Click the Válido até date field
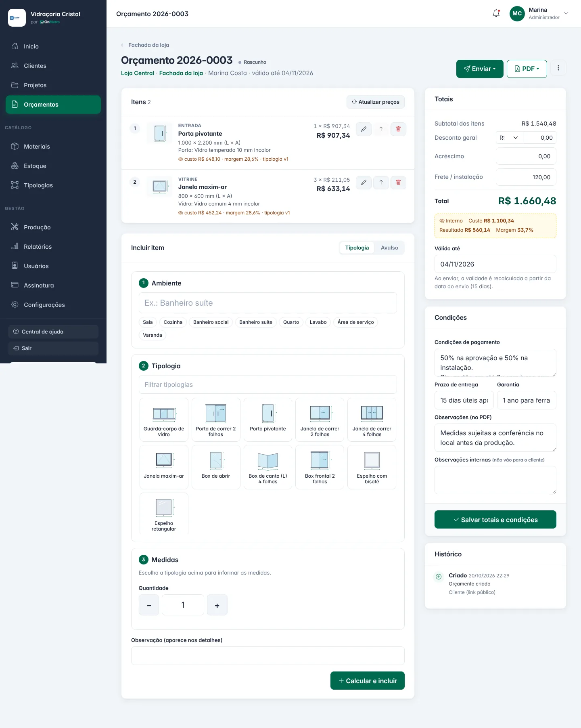 [495, 264]
